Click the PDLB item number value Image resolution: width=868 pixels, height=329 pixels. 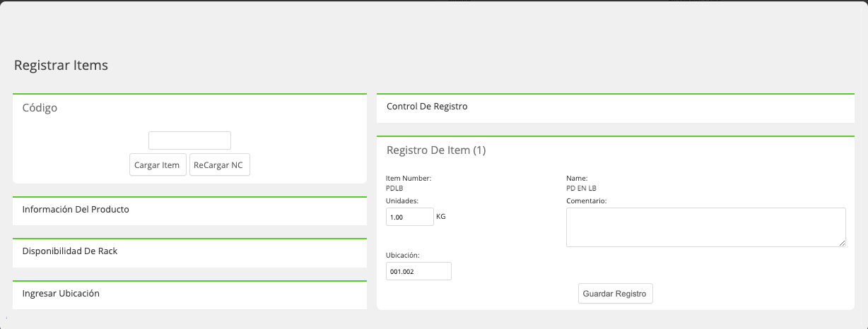[x=394, y=189]
